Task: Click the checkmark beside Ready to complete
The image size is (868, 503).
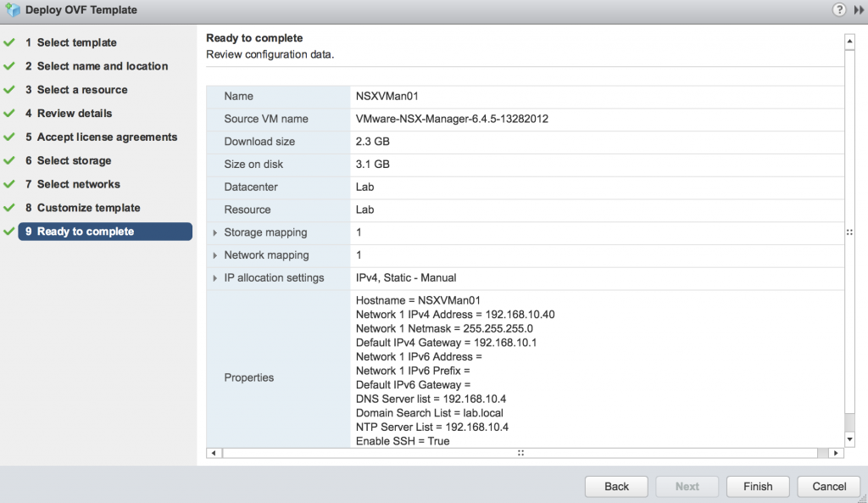Action: click(8, 231)
